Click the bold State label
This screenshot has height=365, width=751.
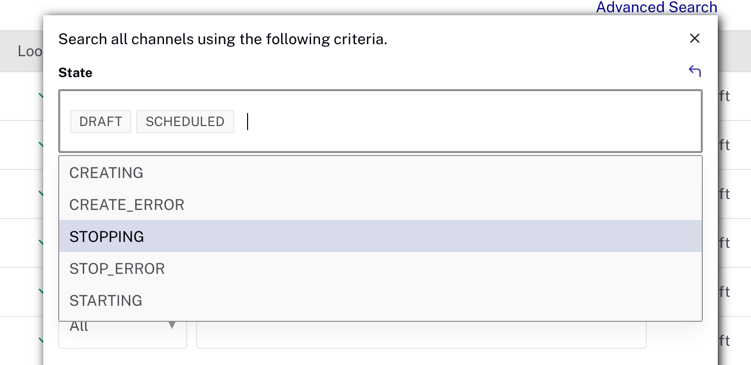(75, 73)
